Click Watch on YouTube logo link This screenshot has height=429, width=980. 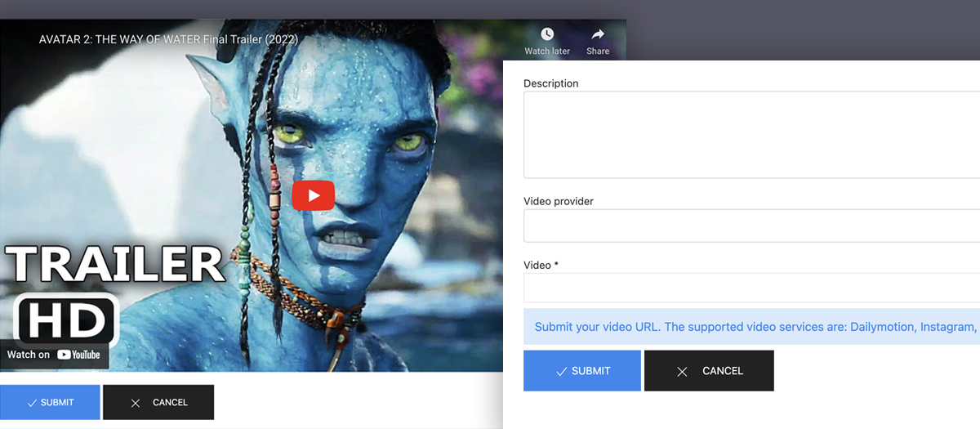tap(54, 355)
